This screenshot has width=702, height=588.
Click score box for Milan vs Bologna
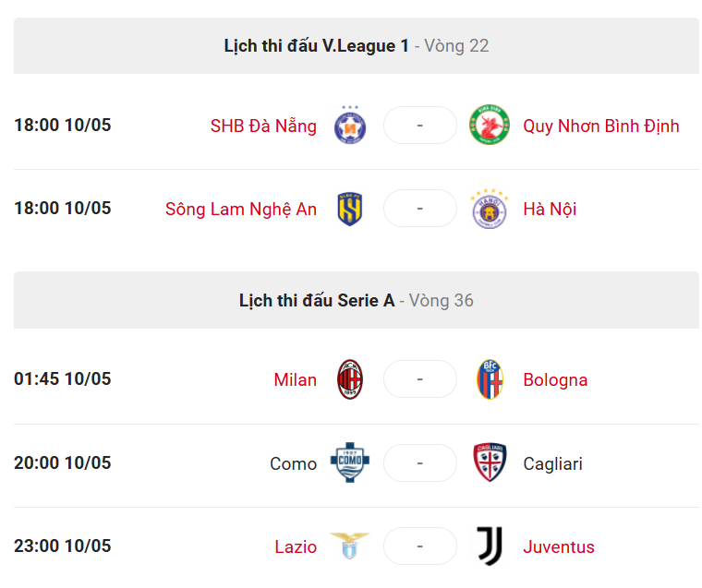tap(420, 379)
